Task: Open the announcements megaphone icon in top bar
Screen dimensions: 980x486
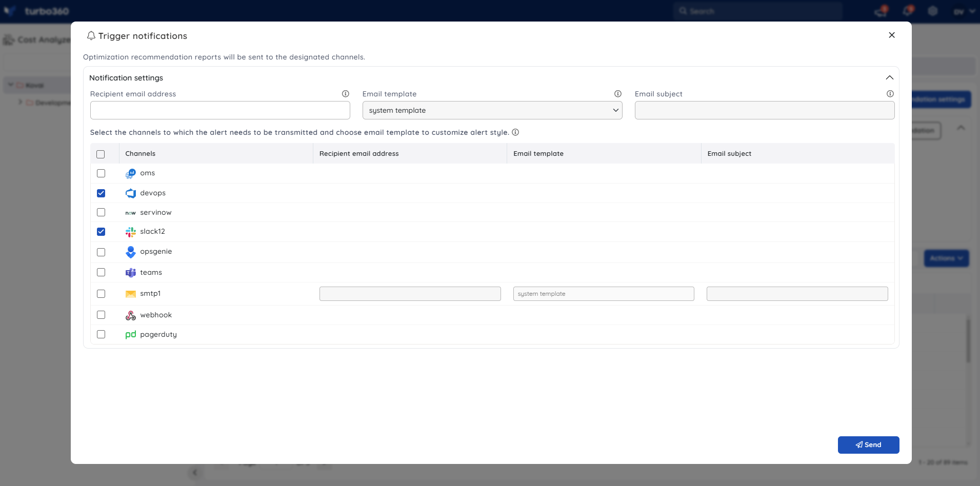Action: coord(882,11)
